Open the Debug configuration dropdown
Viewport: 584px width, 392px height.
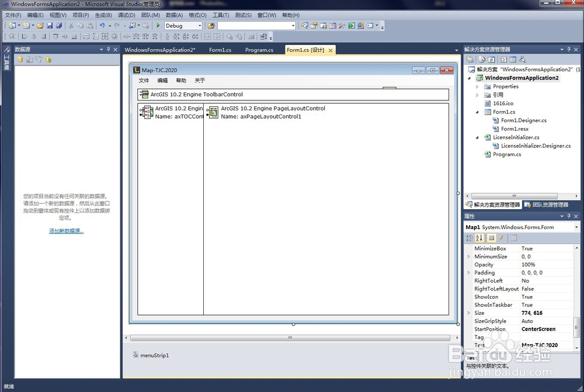(200, 26)
